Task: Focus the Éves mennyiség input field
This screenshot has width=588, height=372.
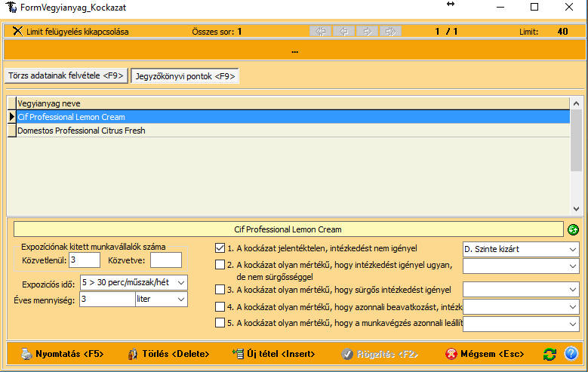Action: 107,300
